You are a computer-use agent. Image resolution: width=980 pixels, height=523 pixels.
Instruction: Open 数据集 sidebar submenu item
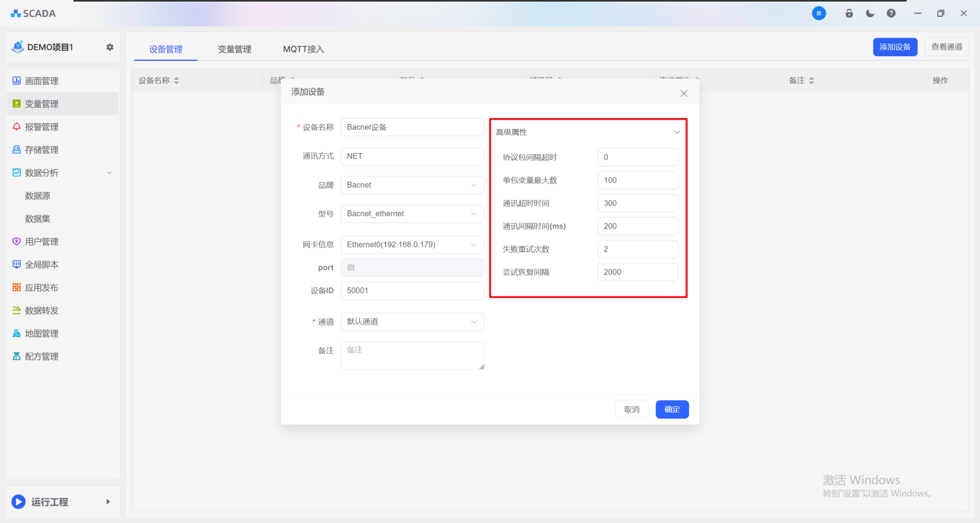[38, 219]
